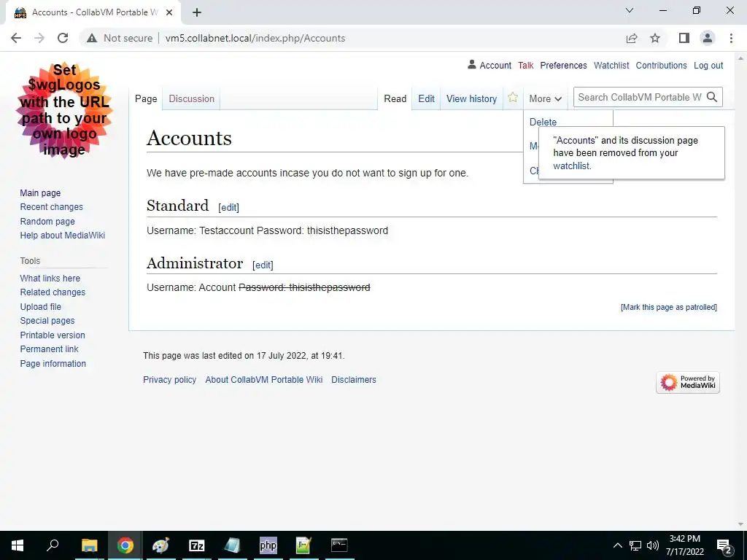Screen dimensions: 747x560
Task: Open Help about MediaWiki
Action: 63,236
